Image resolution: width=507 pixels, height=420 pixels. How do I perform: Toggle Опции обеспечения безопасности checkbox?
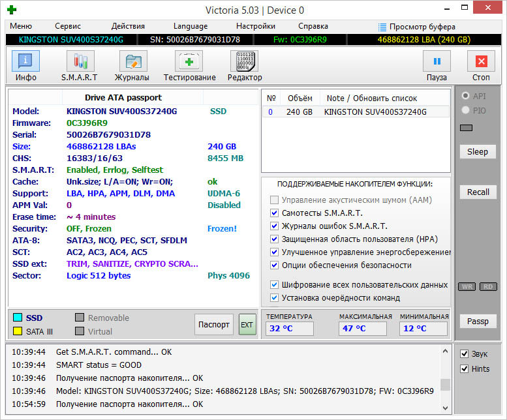tap(274, 265)
